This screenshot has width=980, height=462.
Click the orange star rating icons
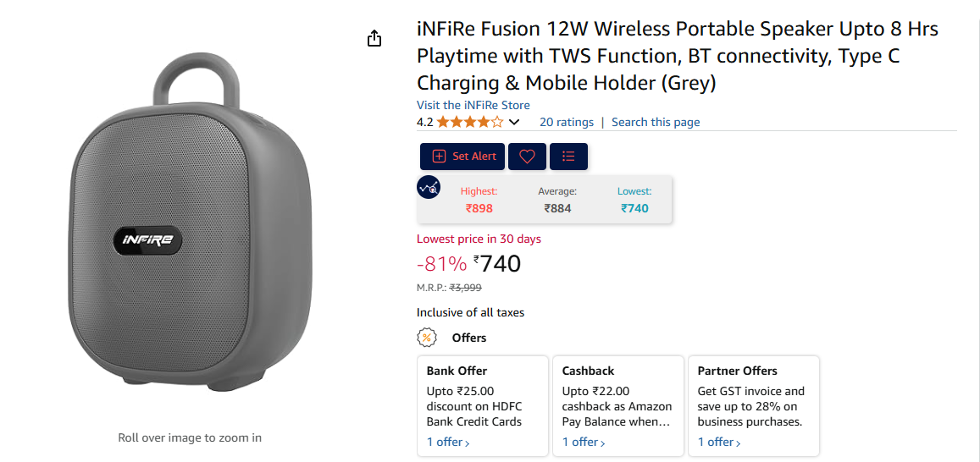pos(469,122)
